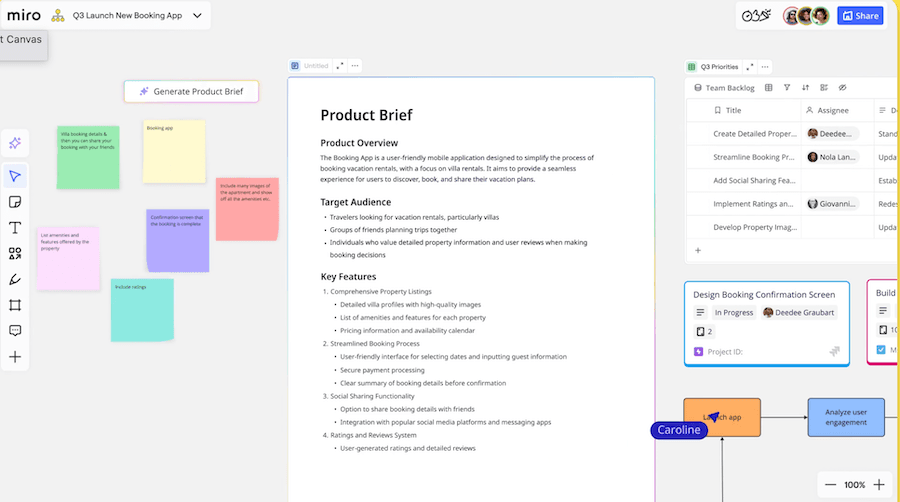The height and width of the screenshot is (502, 900).
Task: Click the Share button
Action: tap(860, 16)
